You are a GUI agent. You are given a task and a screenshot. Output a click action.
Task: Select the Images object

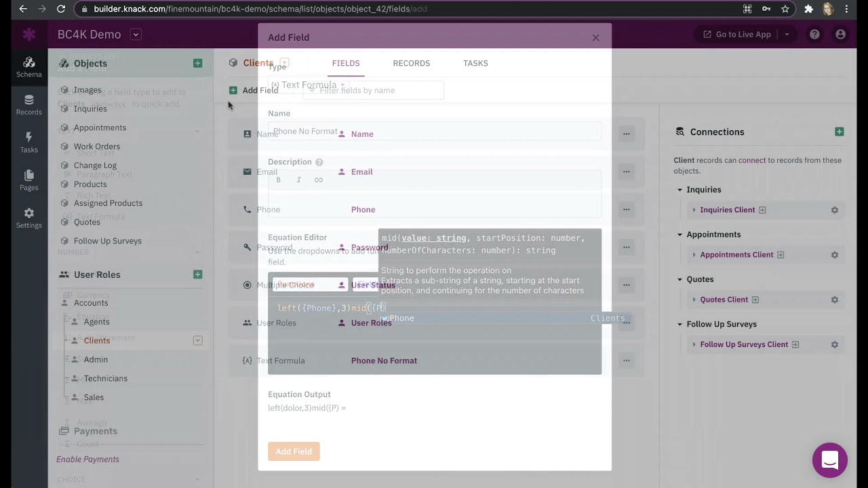click(x=87, y=90)
